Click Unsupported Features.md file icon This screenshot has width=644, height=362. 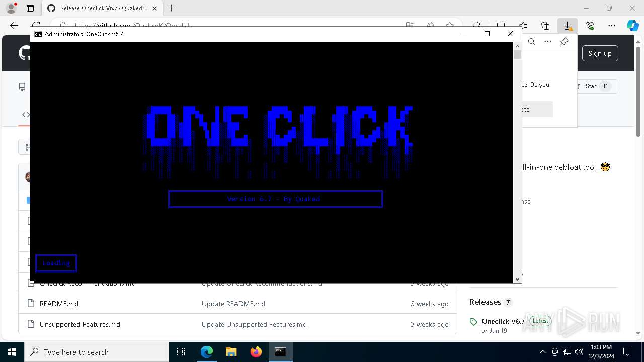coord(31,324)
